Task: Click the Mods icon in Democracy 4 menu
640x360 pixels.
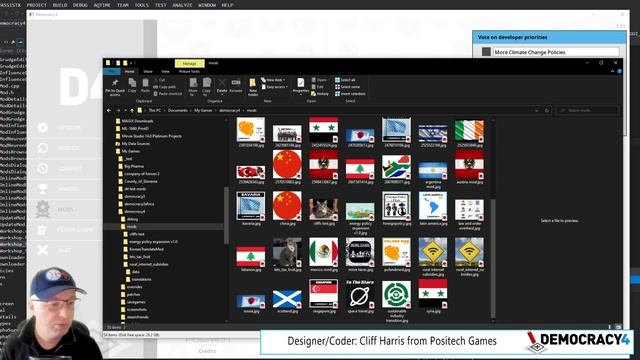Action: point(43,209)
